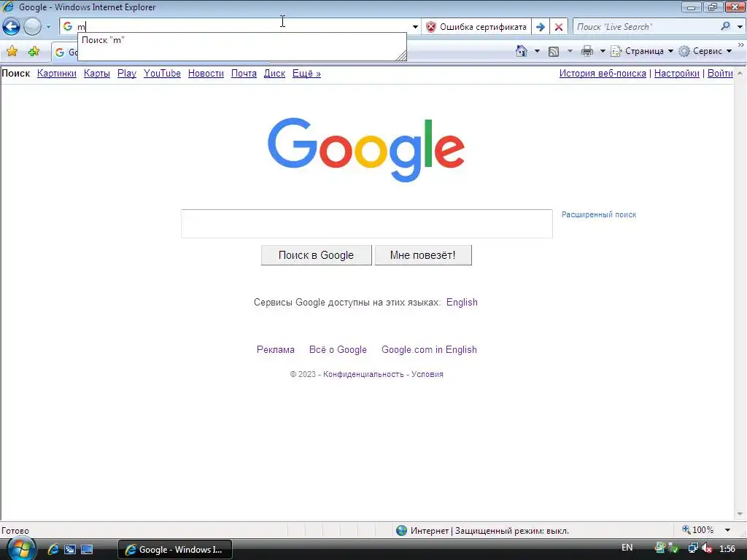Open the Конфиденциальность link

(363, 374)
